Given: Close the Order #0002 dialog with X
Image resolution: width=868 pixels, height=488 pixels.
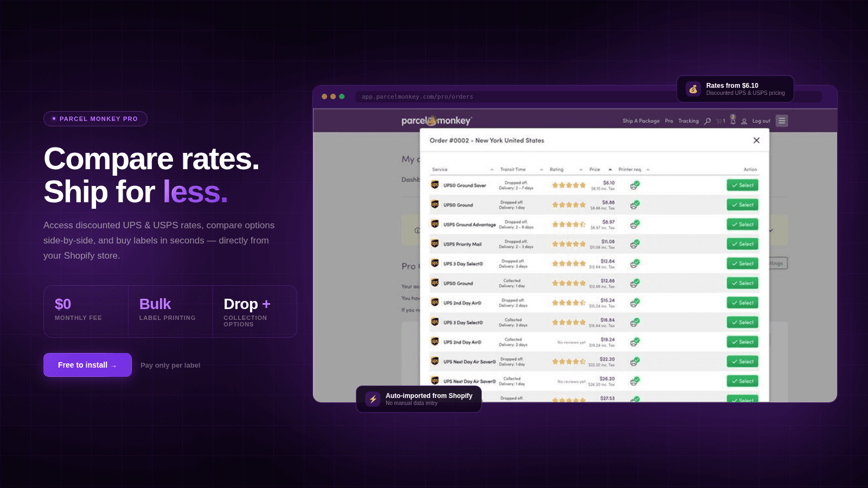Looking at the screenshot, I should [756, 140].
